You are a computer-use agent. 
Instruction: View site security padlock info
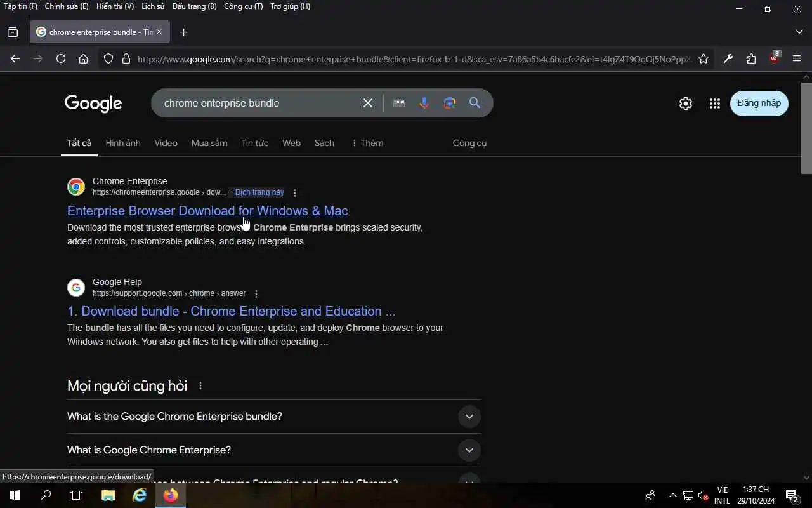click(x=126, y=58)
